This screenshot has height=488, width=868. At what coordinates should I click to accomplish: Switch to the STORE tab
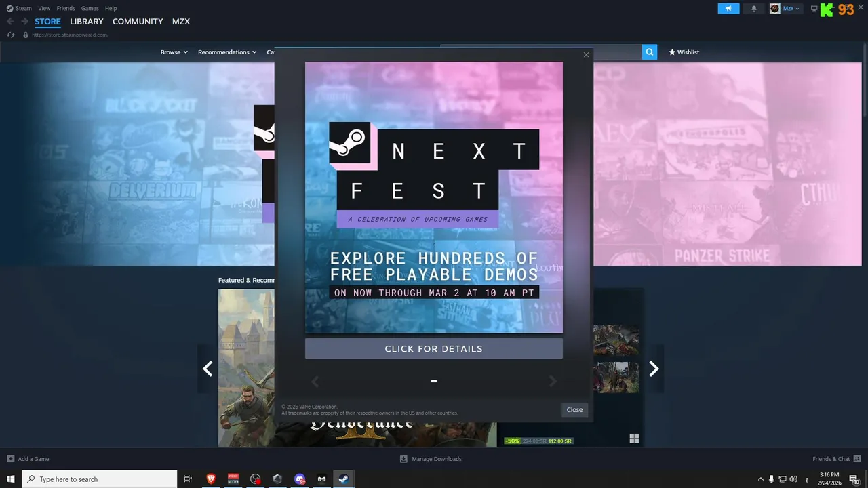point(47,22)
